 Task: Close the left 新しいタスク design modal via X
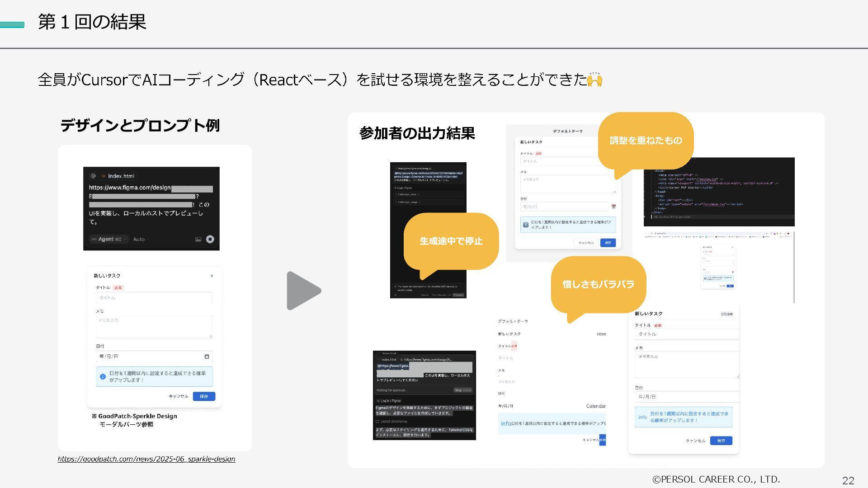point(212,276)
